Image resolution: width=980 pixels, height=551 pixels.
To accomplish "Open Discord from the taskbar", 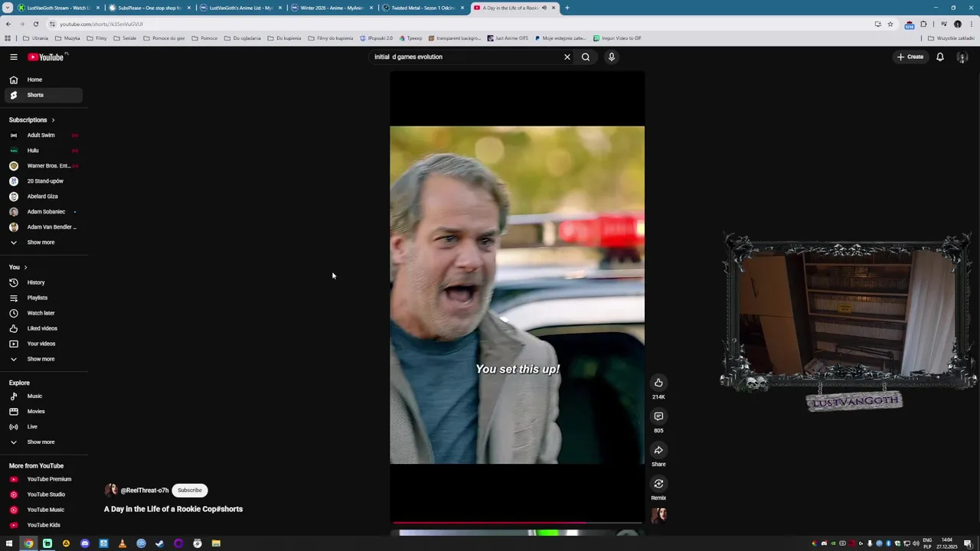I will click(x=85, y=543).
